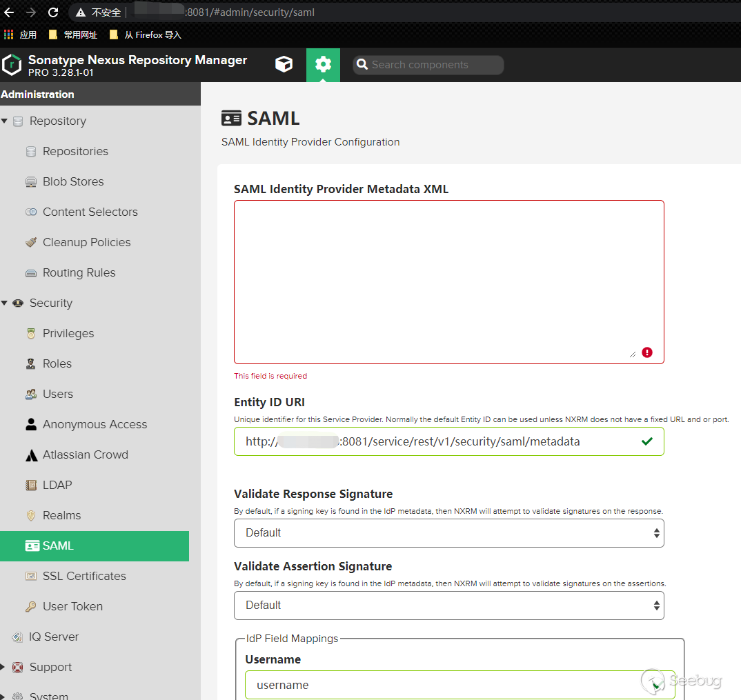
Task: Open Validate Assertion Signature dropdown
Action: [448, 606]
